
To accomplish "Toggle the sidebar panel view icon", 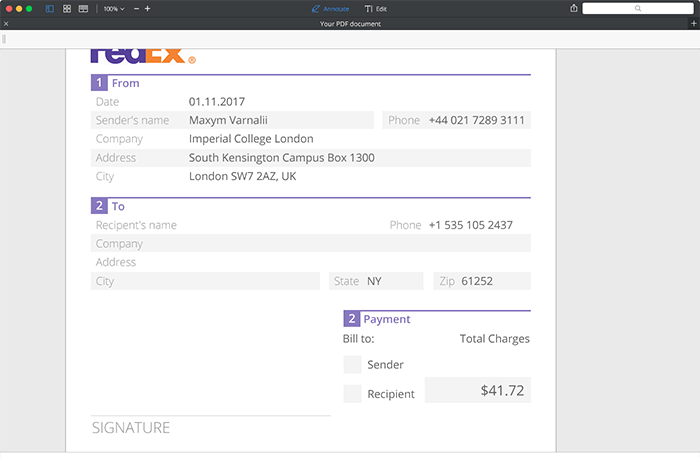I will [x=50, y=9].
